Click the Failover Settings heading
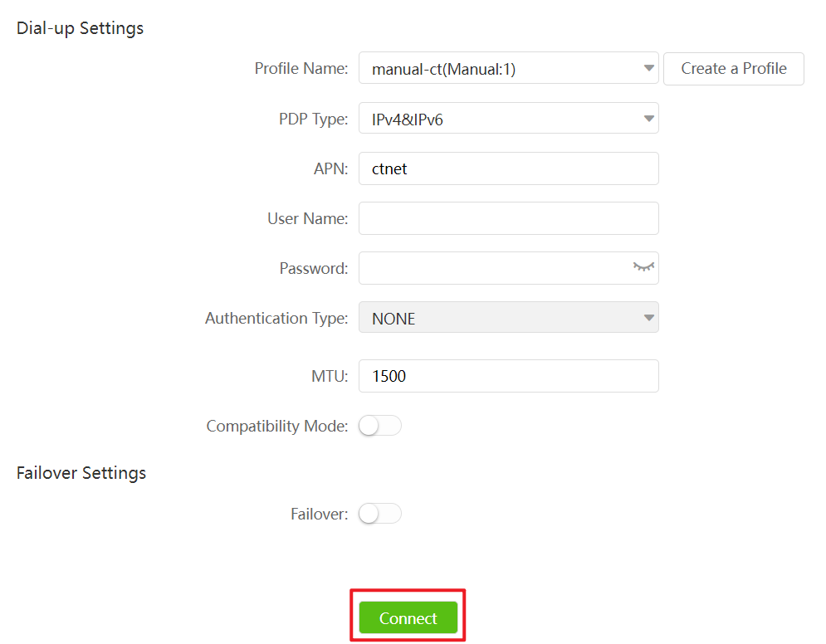Screen dimensions: 826x644 click(x=81, y=473)
